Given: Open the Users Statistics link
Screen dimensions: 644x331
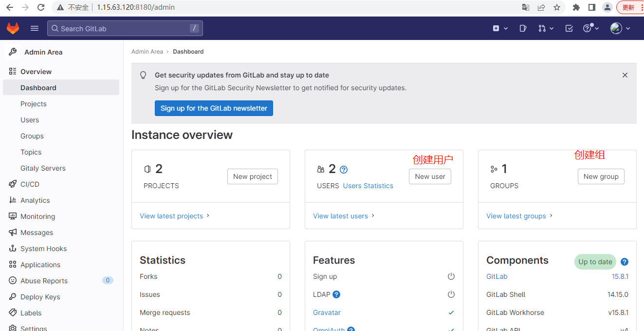Looking at the screenshot, I should (368, 186).
